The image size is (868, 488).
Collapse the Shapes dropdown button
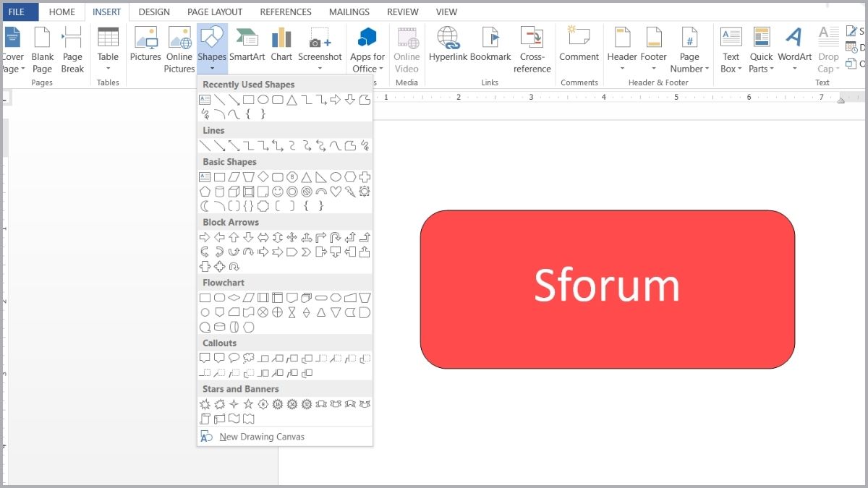tap(212, 50)
